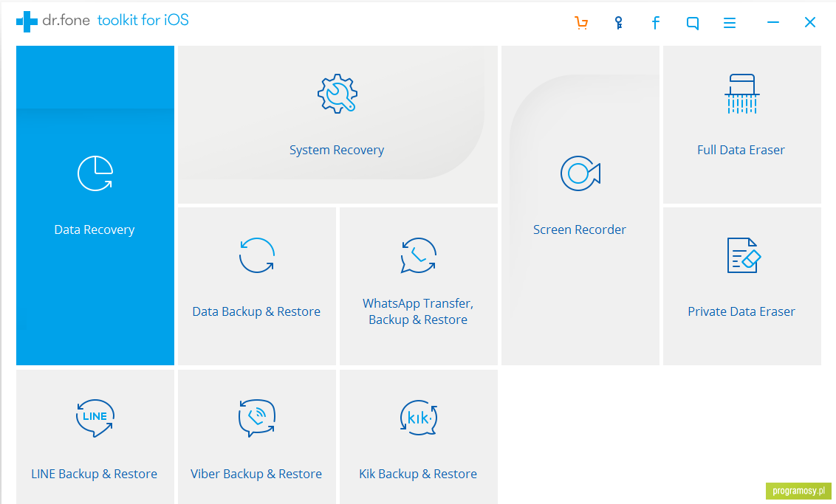Minimize the dr.fone window
Image resolution: width=836 pixels, height=504 pixels.
coord(773,22)
